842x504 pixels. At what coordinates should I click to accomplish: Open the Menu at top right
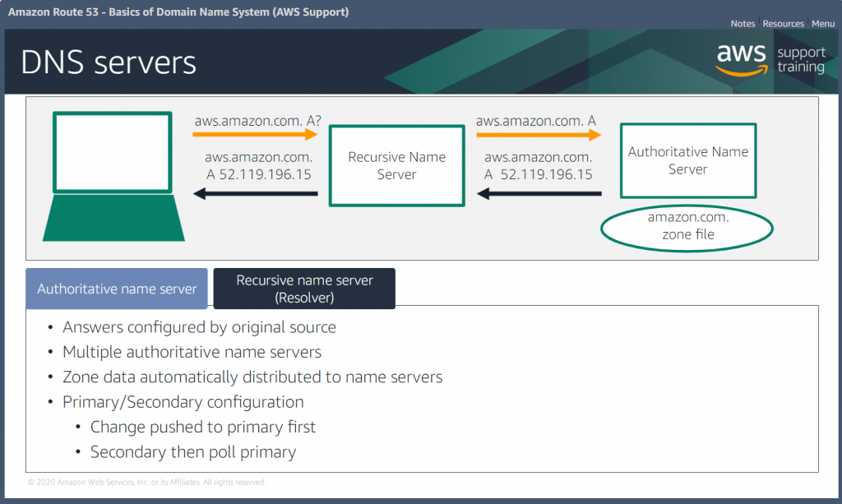(x=823, y=23)
